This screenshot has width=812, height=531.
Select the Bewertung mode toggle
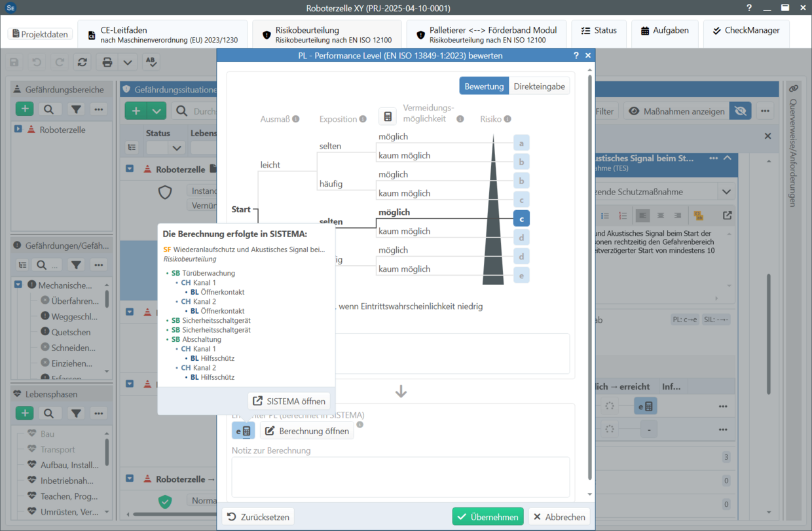tap(484, 86)
